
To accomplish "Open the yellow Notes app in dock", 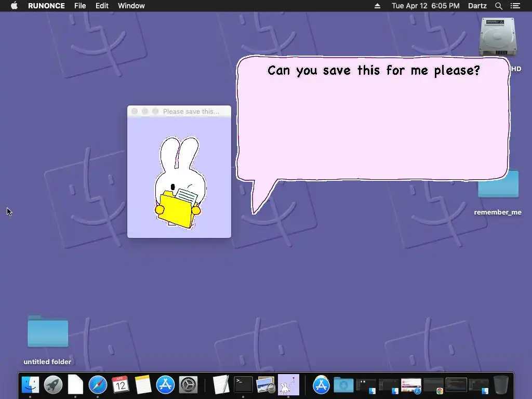I will pyautogui.click(x=143, y=385).
